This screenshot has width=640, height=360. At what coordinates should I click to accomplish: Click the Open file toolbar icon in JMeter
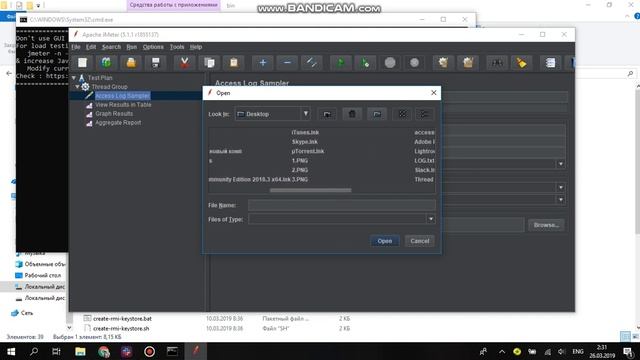tap(131, 63)
